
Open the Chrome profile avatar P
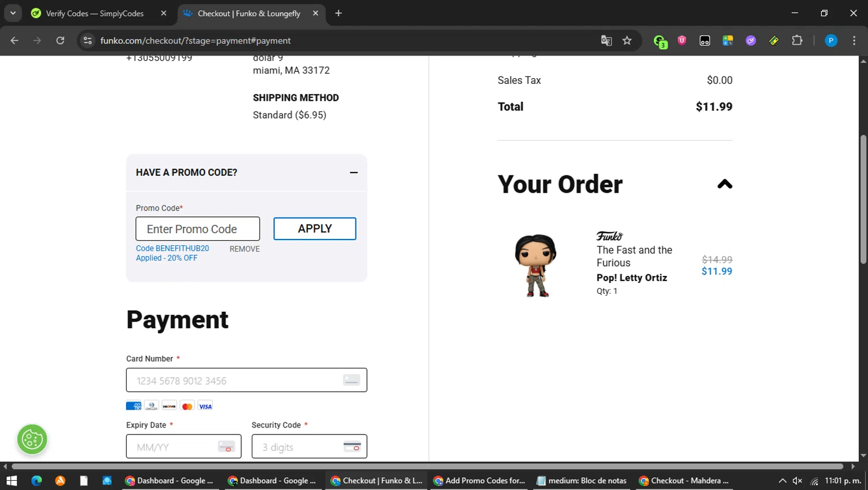point(831,40)
